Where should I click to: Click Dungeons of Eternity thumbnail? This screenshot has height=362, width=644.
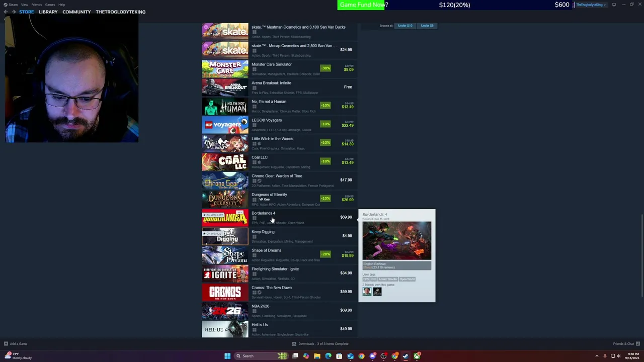tap(225, 199)
